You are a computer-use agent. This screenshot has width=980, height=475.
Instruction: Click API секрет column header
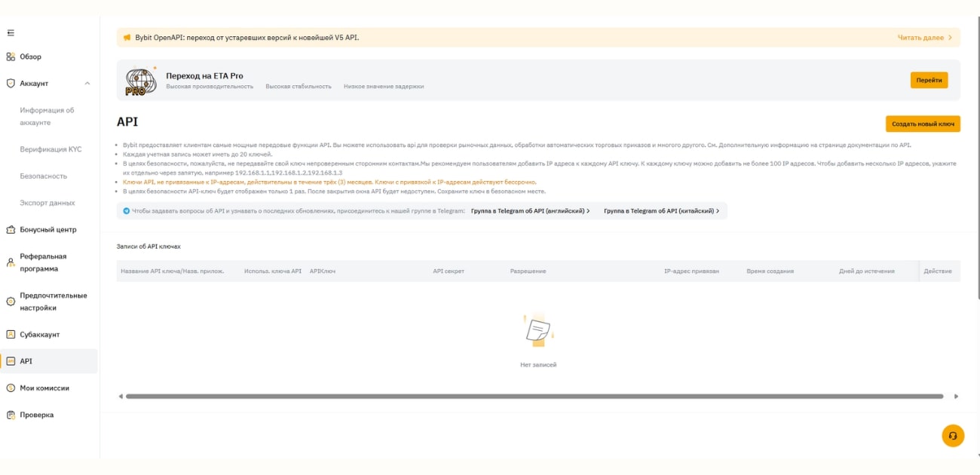[x=449, y=271]
